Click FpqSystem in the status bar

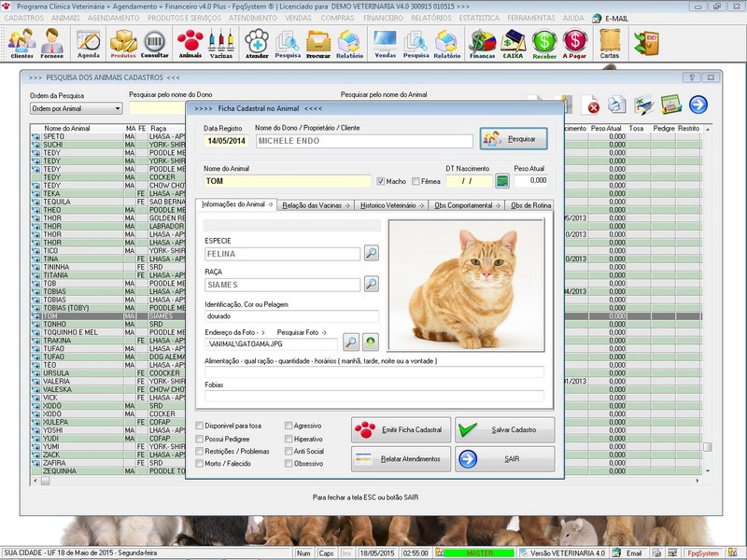pos(703,553)
